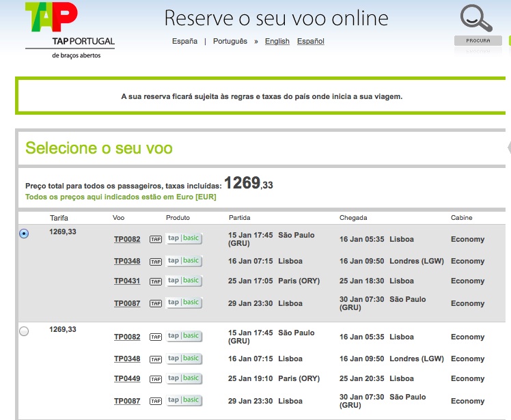This screenshot has width=511, height=420.
Task: Open the España country selector
Action: (x=184, y=42)
